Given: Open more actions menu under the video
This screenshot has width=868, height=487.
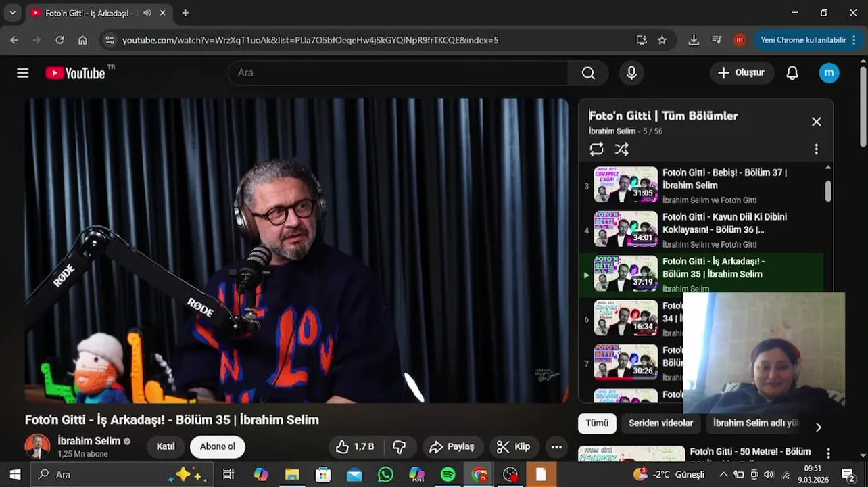Looking at the screenshot, I should coord(556,446).
